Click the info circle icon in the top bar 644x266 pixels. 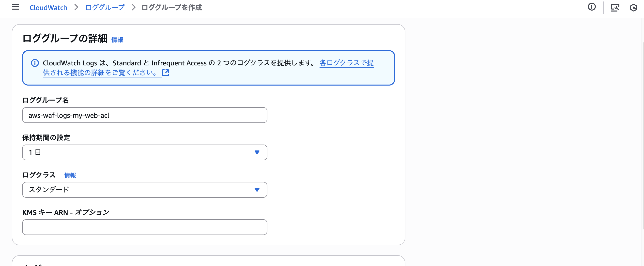point(592,7)
